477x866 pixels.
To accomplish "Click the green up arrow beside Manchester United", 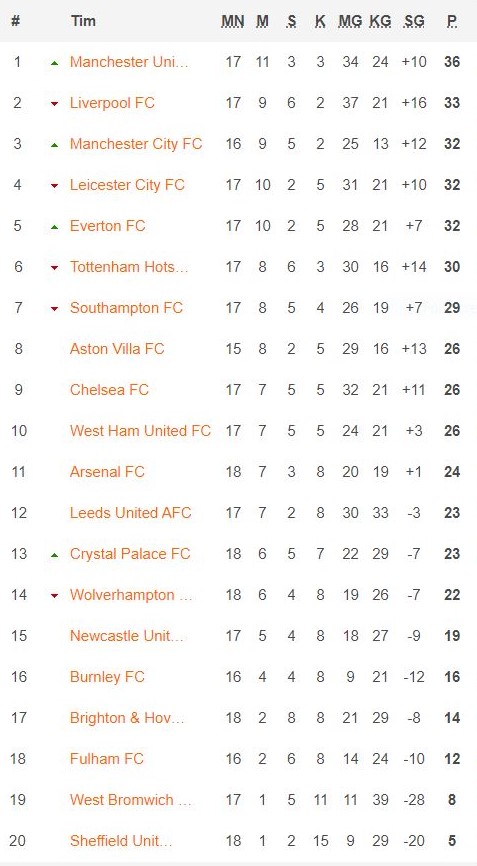I will coord(54,64).
